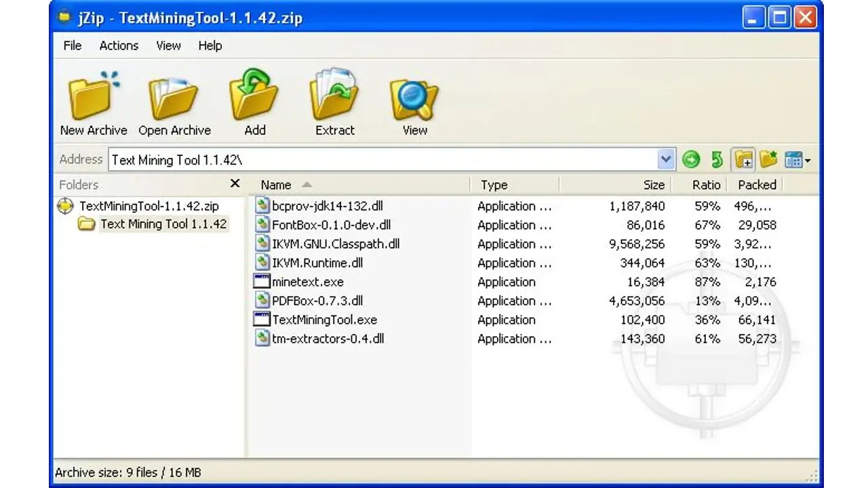Select file name PDFBox-0.7.3.dll
Screen dimensions: 868x488
pos(317,301)
